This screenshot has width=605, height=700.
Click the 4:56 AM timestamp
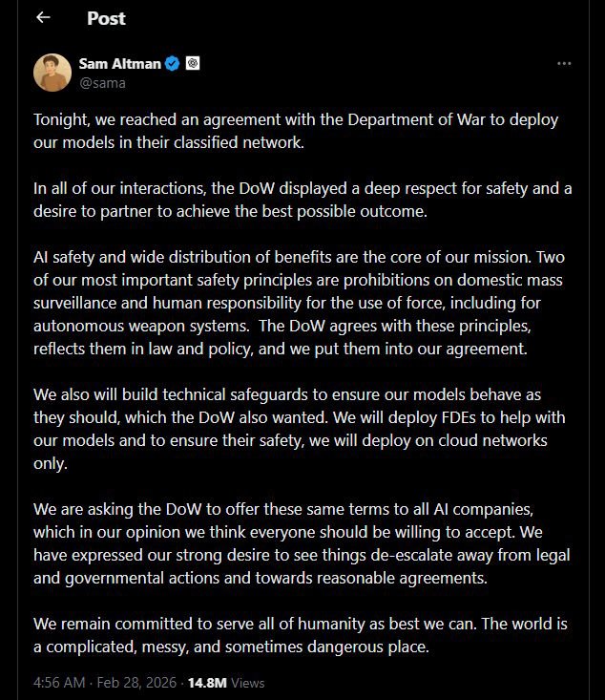pos(59,683)
